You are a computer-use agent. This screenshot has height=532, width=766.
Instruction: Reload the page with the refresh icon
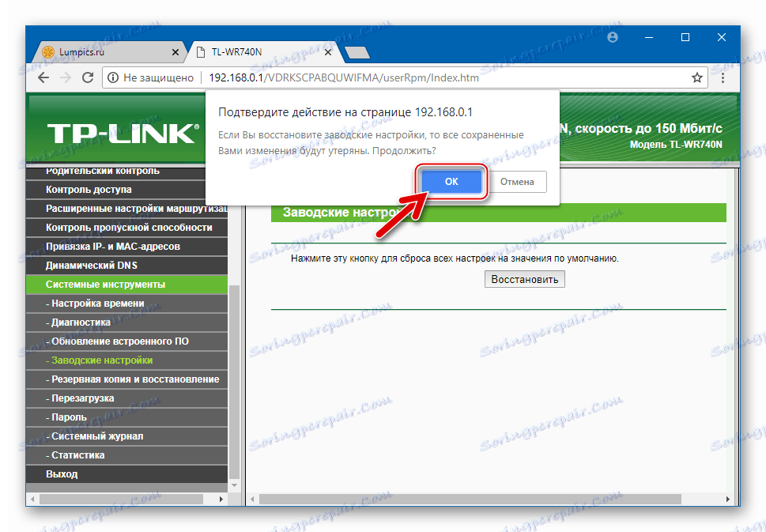88,77
